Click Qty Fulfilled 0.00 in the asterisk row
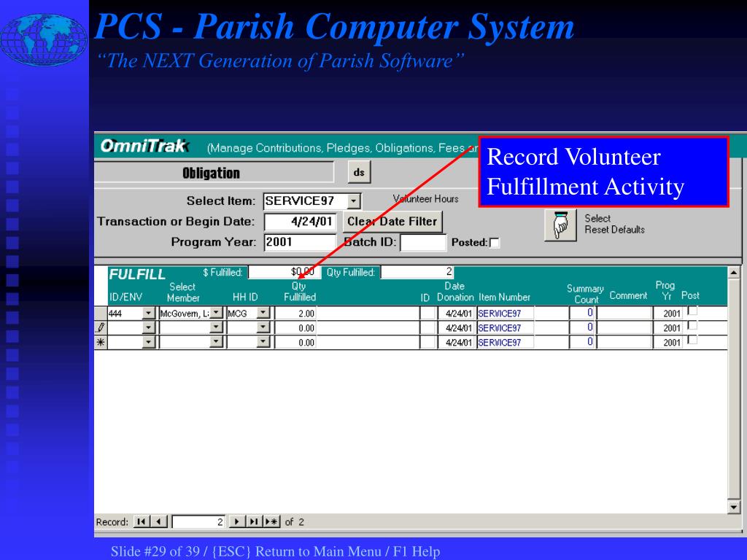747x560 pixels. click(x=295, y=342)
